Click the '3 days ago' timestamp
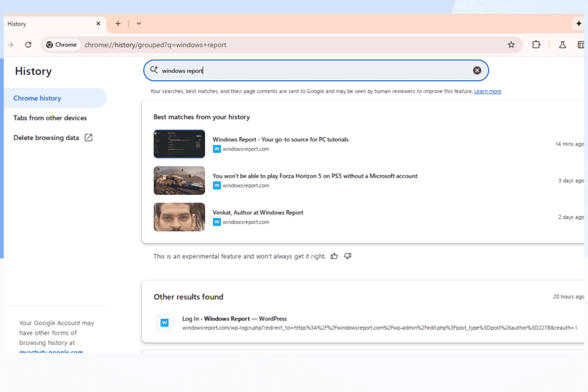 pyautogui.click(x=571, y=180)
